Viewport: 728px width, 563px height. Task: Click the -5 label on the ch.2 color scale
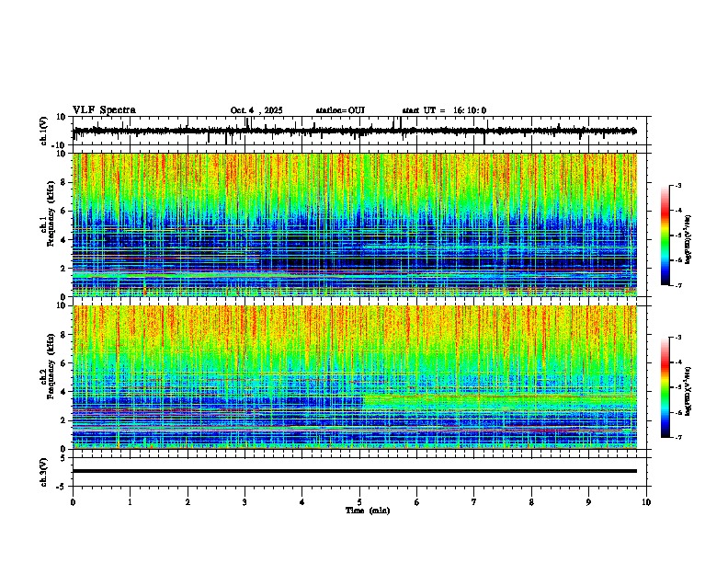(x=678, y=387)
